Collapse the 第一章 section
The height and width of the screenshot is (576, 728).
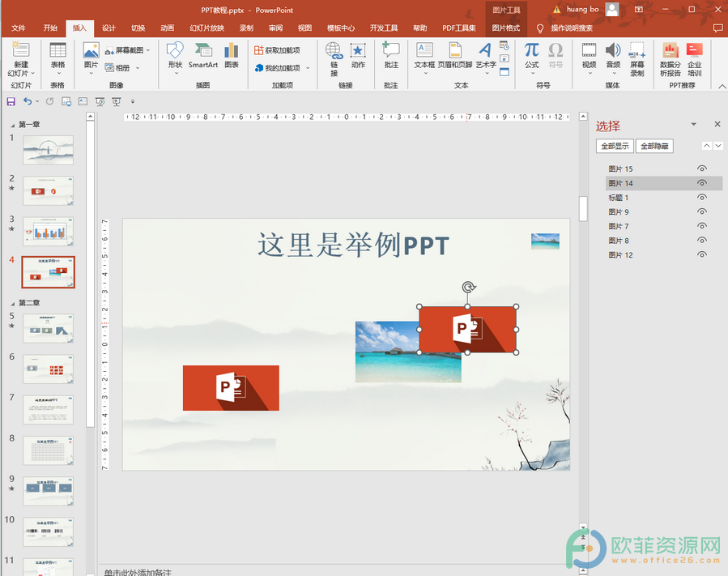pos(13,125)
